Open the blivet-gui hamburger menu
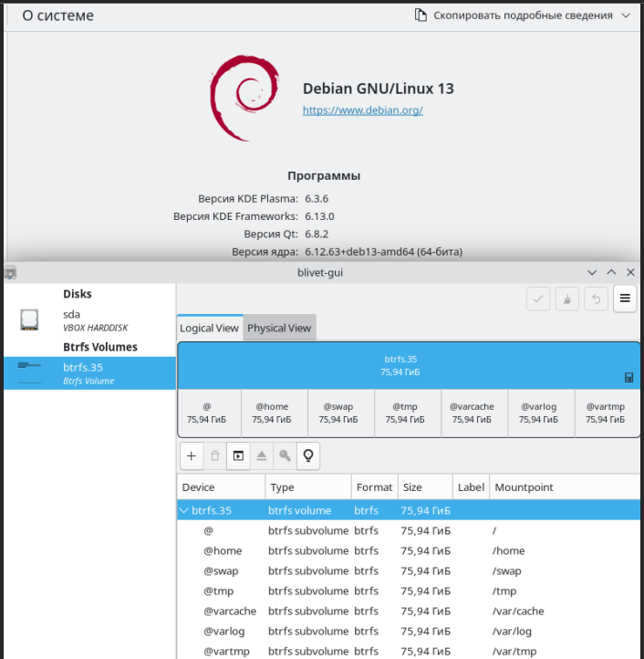This screenshot has width=644, height=659. click(x=625, y=298)
